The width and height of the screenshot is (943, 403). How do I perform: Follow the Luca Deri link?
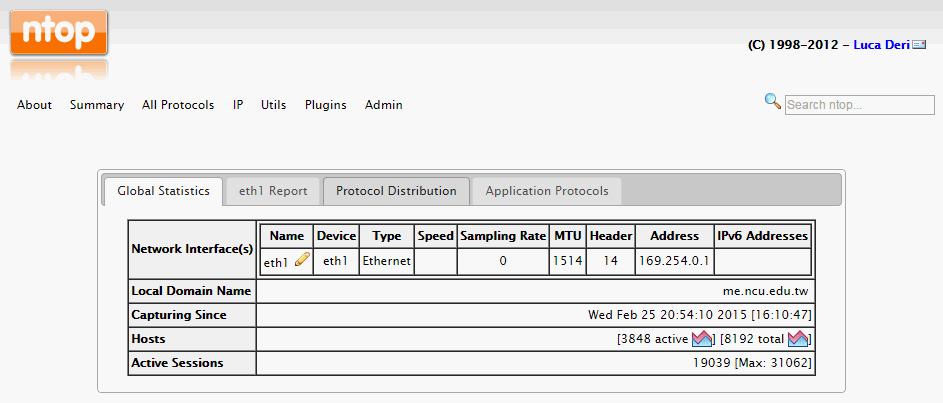(881, 45)
